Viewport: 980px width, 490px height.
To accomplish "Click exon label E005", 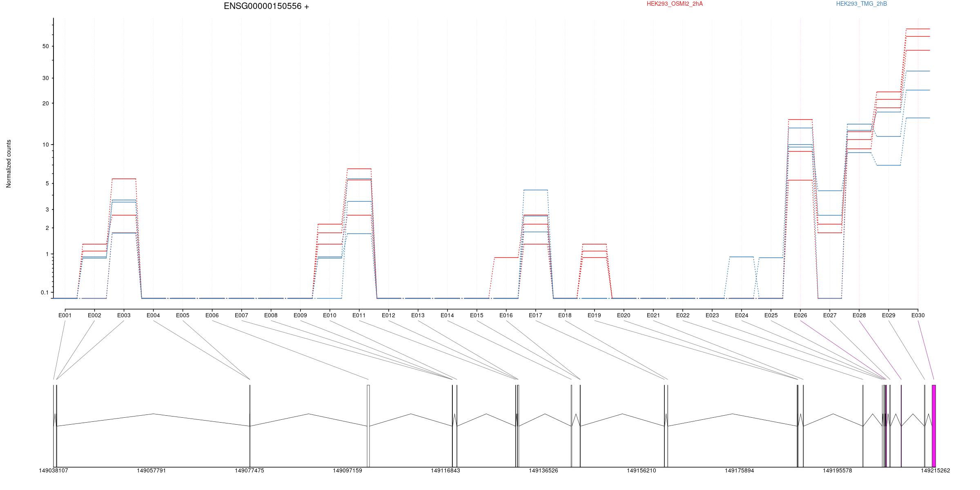I will 183,315.
